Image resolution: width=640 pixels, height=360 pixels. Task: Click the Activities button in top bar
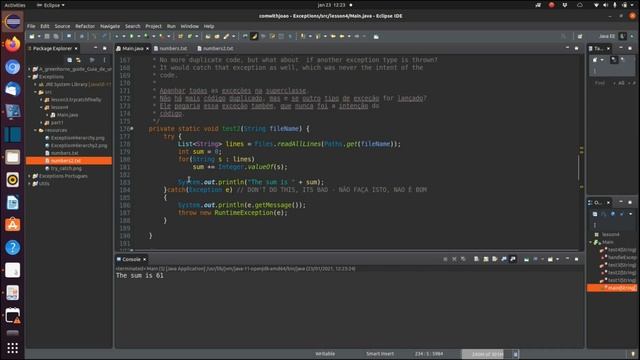pos(15,5)
